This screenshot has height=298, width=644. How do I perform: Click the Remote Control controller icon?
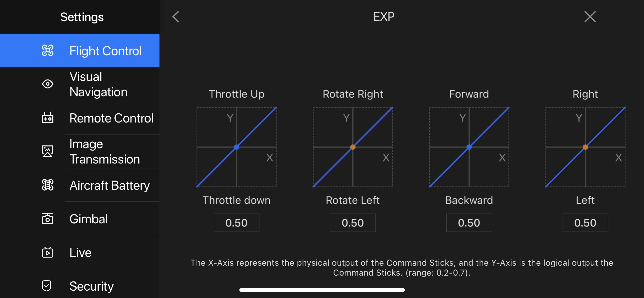pos(48,118)
